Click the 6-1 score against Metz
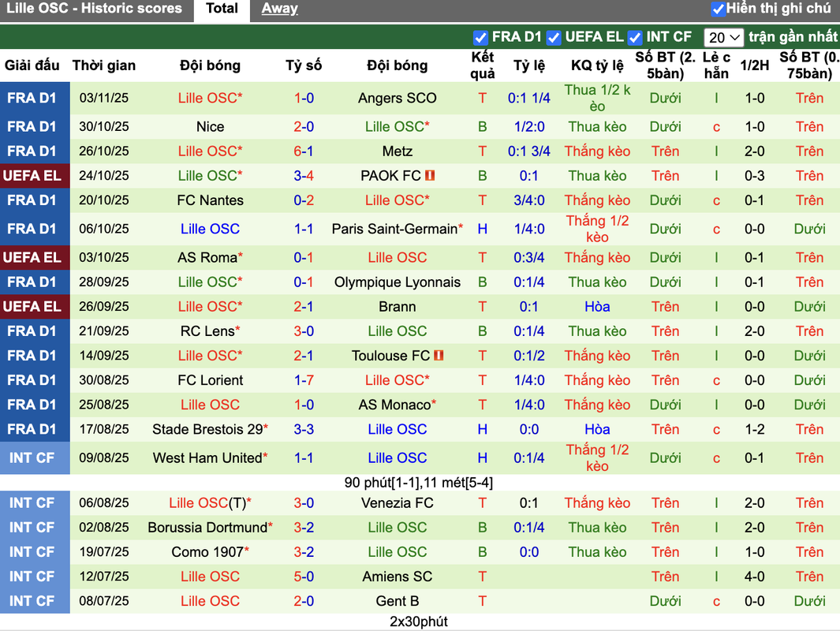This screenshot has width=840, height=631. [303, 151]
